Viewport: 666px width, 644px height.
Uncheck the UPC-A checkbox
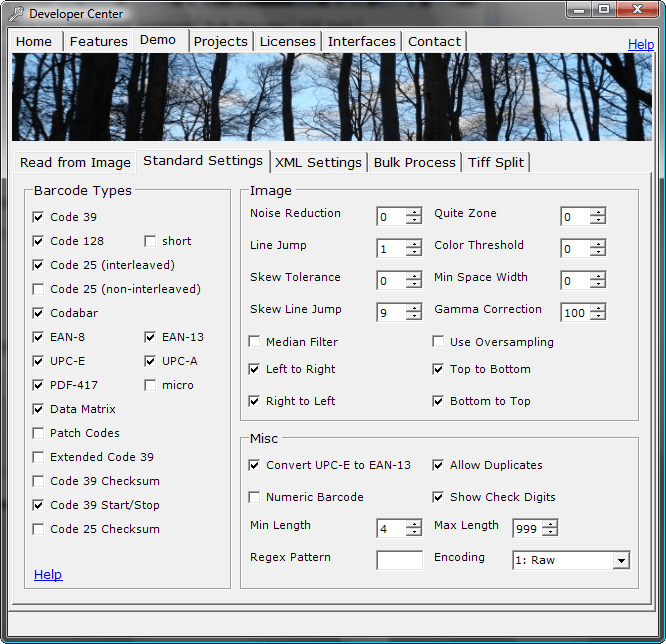(150, 361)
